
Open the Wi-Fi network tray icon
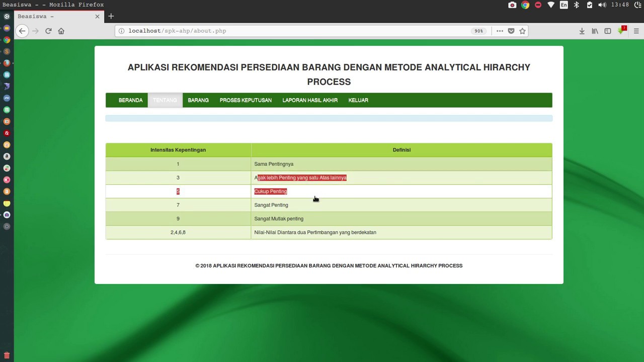[551, 5]
